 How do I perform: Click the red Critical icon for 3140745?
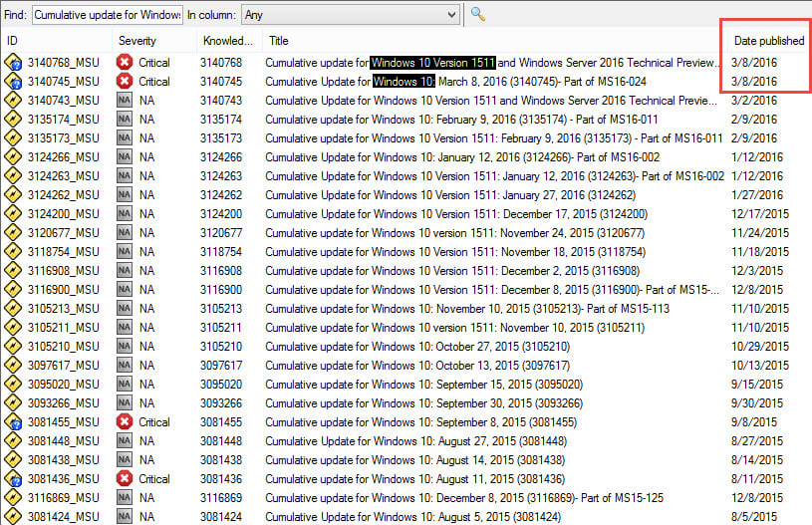pyautogui.click(x=125, y=81)
